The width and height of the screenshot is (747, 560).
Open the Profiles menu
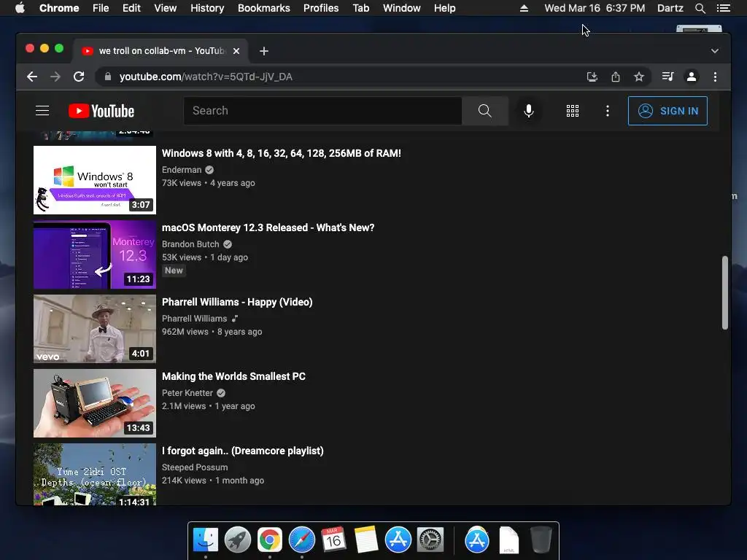[x=321, y=8]
